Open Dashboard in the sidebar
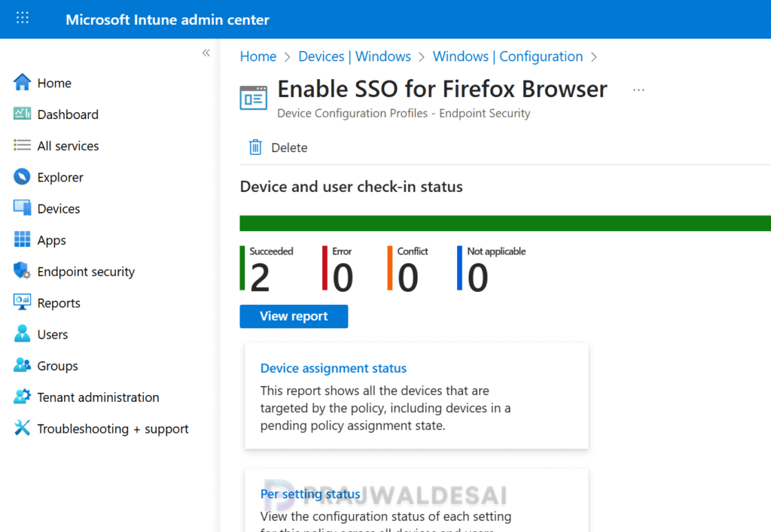The width and height of the screenshot is (771, 532). 68,114
